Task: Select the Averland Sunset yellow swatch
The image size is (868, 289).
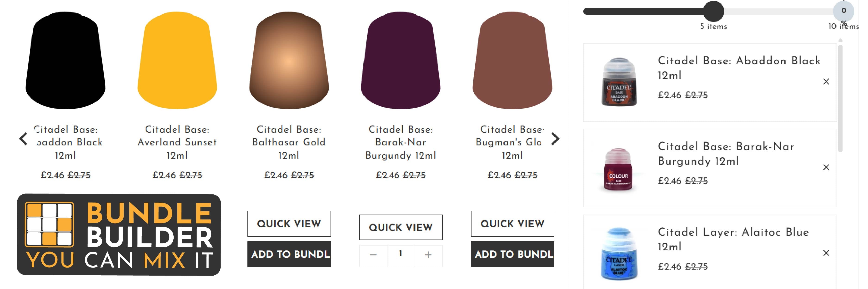Action: click(x=177, y=61)
